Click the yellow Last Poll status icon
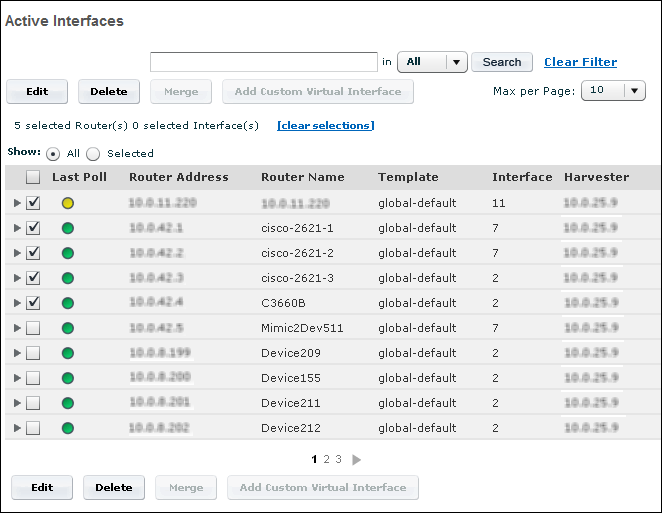 click(68, 203)
